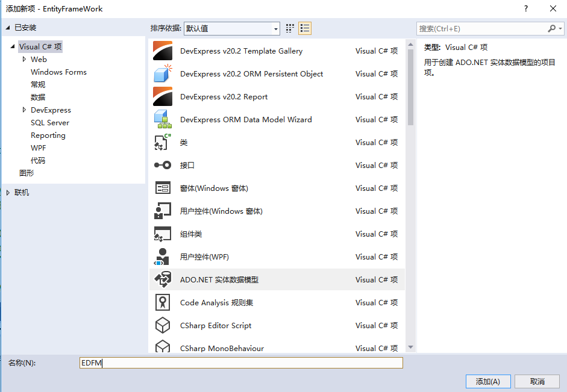This screenshot has height=392, width=567.
Task: Collapse the 已安装 section
Action: coord(8,28)
